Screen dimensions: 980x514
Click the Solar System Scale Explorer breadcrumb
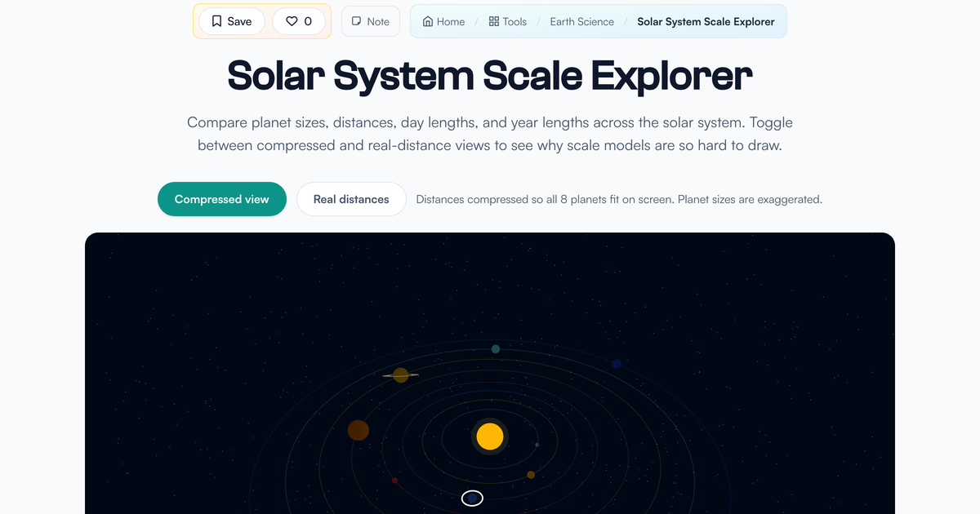[x=706, y=21]
